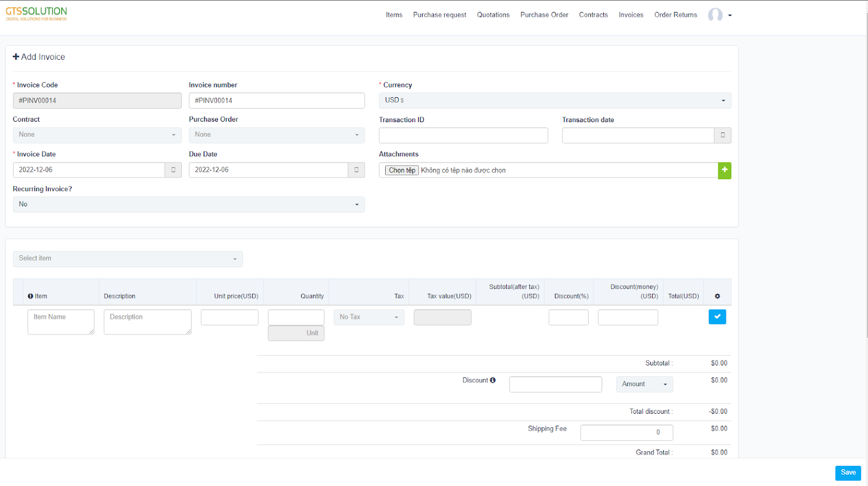868x486 pixels.
Task: Open the Due Date calendar picker icon
Action: tap(356, 170)
